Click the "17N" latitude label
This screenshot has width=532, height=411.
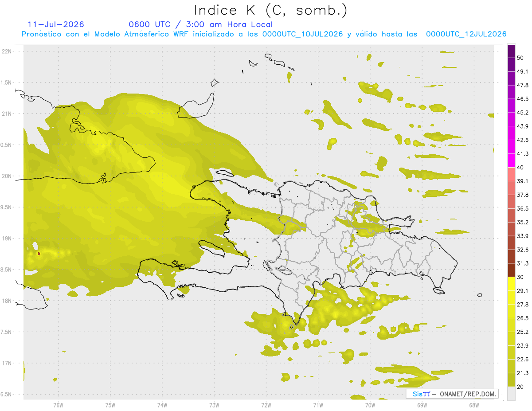pyautogui.click(x=7, y=363)
